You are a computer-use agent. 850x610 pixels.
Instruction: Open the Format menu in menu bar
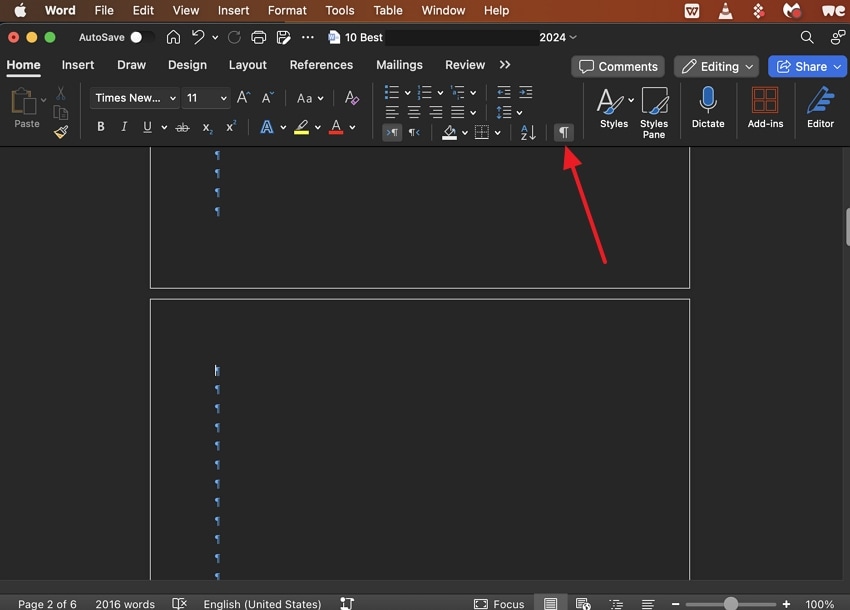(287, 10)
